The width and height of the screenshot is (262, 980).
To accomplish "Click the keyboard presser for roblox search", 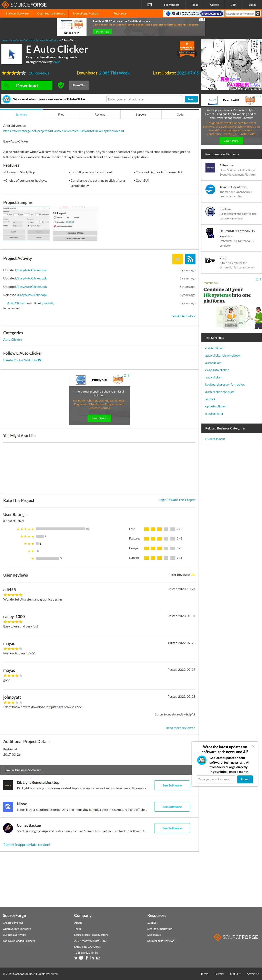I will [225, 385].
